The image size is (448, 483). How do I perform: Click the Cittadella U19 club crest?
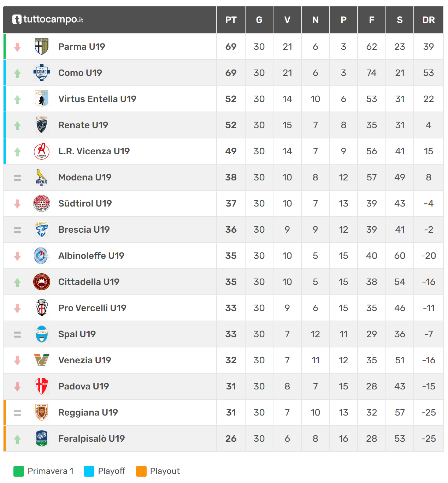click(42, 282)
